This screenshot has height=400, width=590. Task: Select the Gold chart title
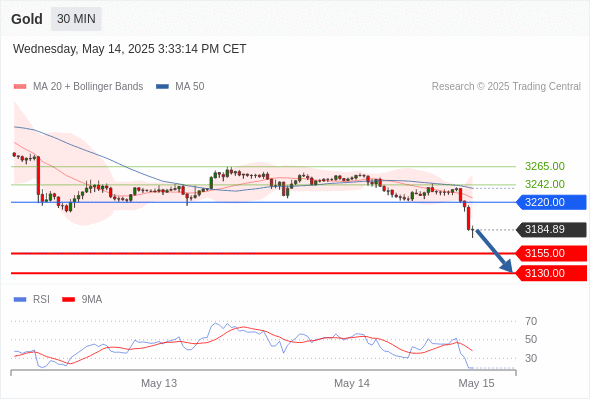(x=27, y=19)
